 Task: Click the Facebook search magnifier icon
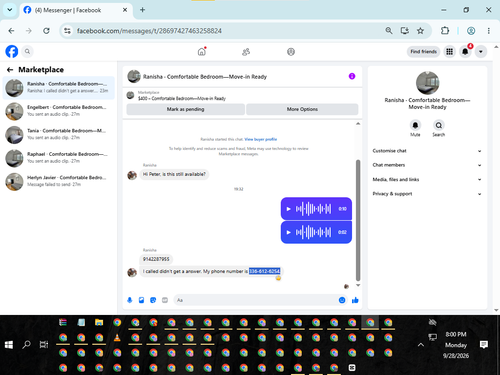[x=28, y=52]
